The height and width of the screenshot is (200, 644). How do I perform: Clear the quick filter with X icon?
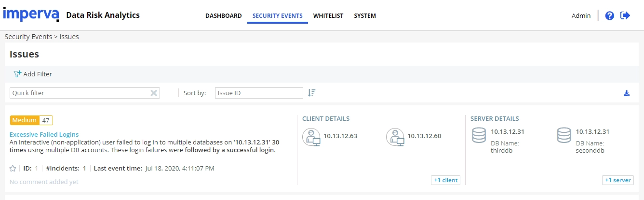(x=154, y=93)
